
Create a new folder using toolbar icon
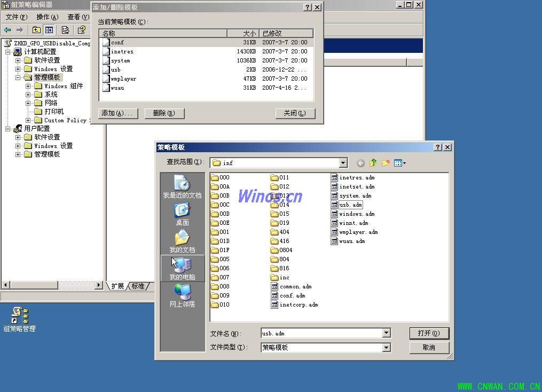pos(386,163)
